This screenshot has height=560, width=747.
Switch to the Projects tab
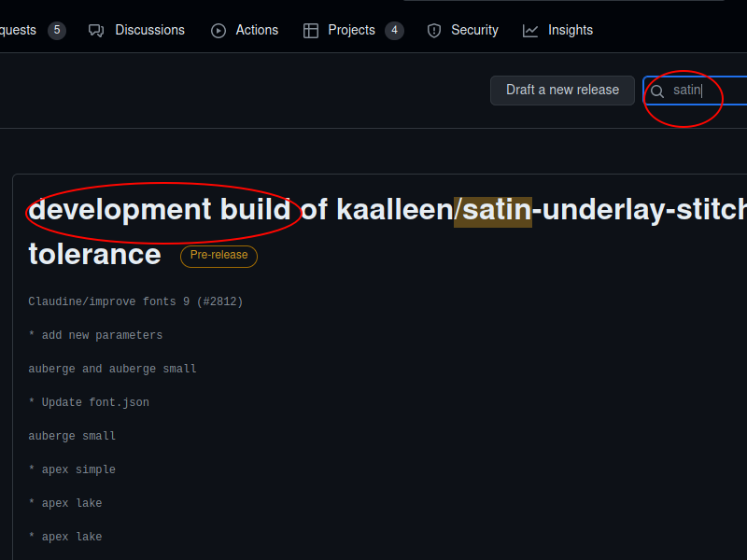(354, 30)
